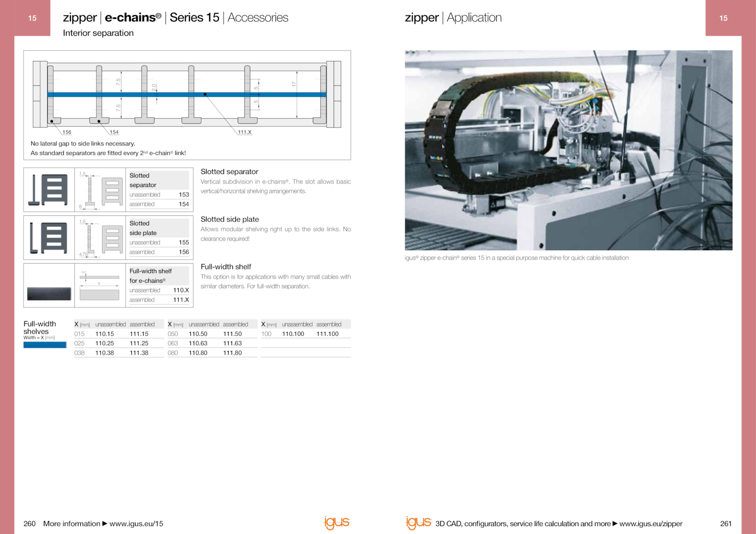Click the right page tab number 15
Screen dimensions: 756x534
click(x=723, y=18)
